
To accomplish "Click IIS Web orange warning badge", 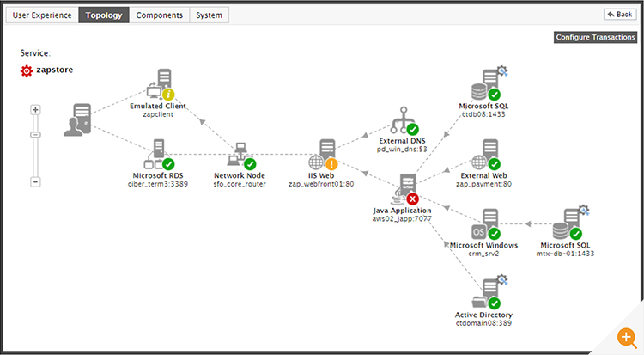I will [331, 164].
